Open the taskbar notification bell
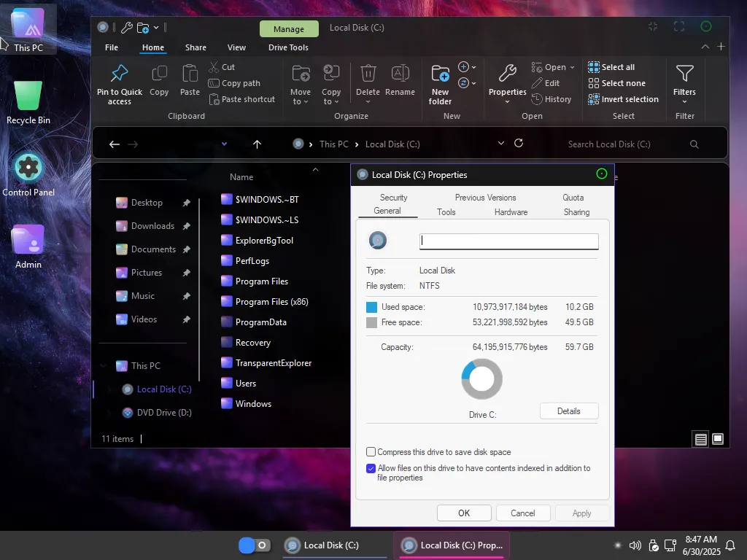The image size is (747, 560). 729,545
